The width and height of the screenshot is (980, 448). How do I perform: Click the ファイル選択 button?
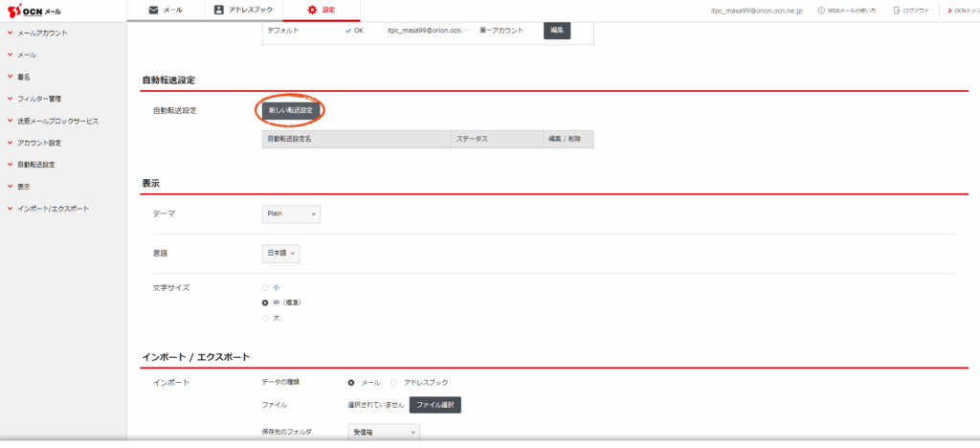click(x=435, y=405)
